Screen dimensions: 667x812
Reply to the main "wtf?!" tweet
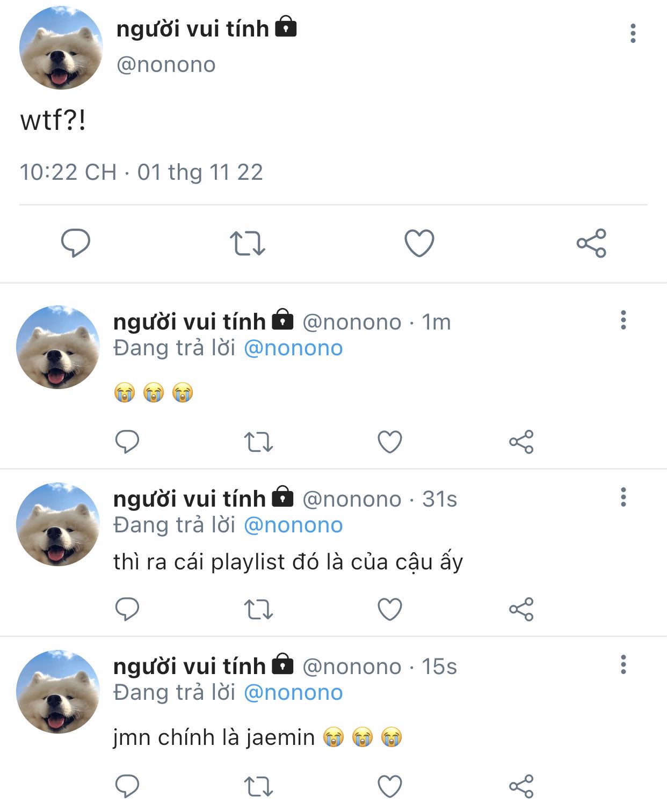(x=75, y=243)
